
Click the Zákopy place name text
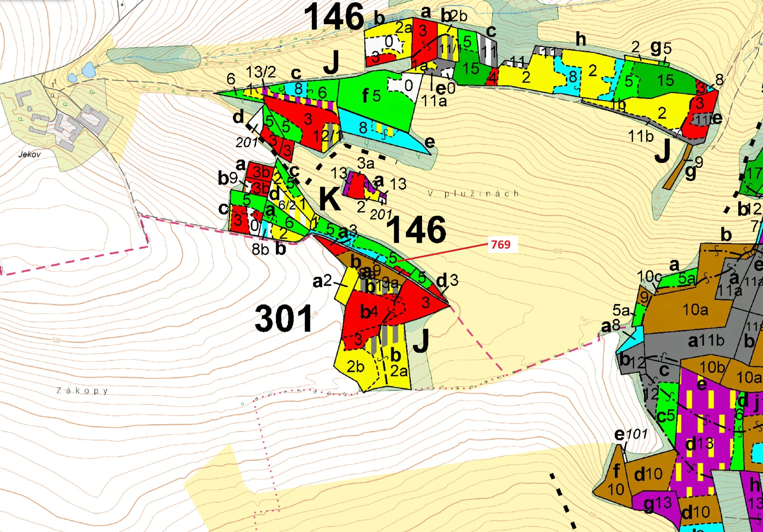point(82,391)
